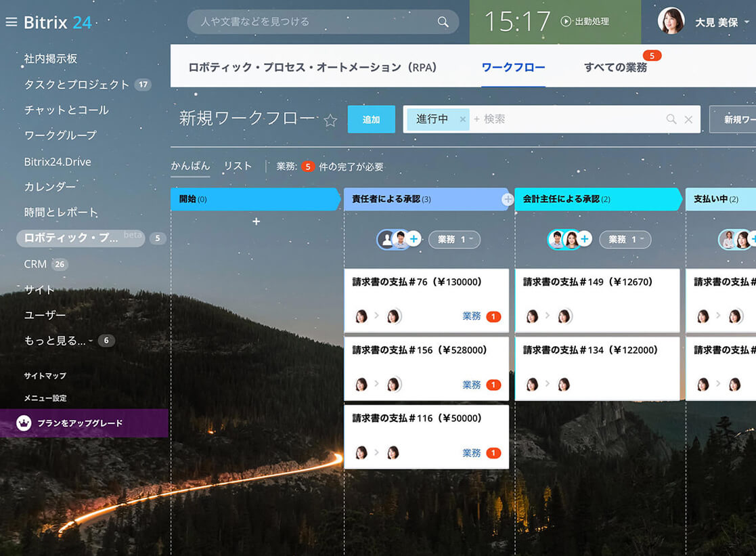Open the メニュー設定 link
The width and height of the screenshot is (756, 556).
tap(45, 398)
